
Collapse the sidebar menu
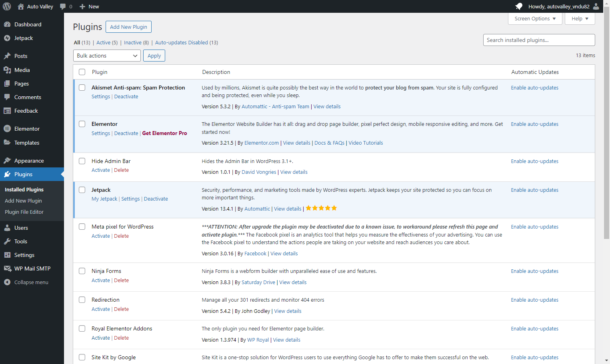[x=32, y=282]
